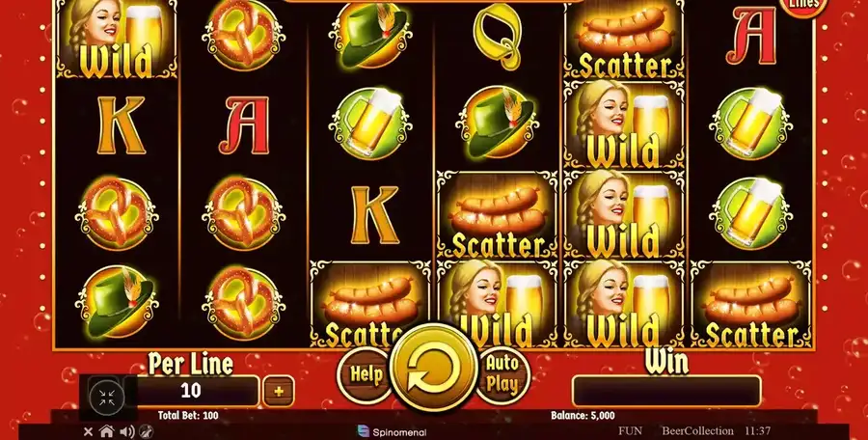This screenshot has width=868, height=440.
Task: Click the Spinomenal logo
Action: point(392,431)
